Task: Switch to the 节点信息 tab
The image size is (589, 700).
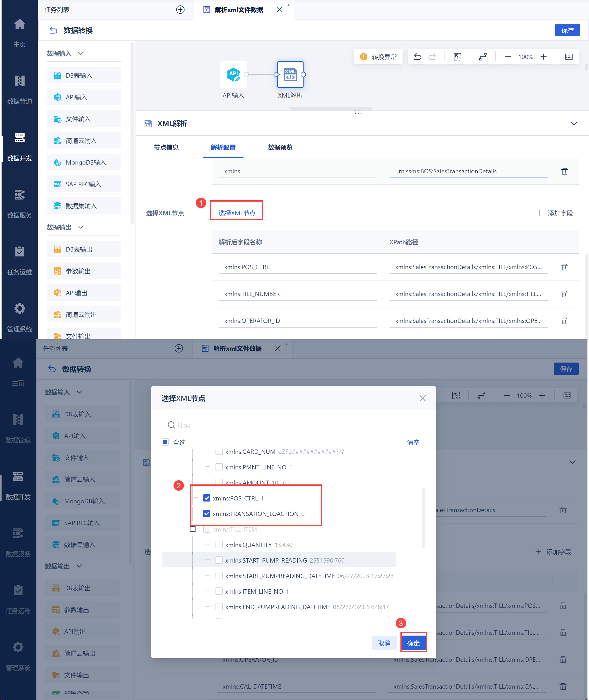Action: [x=166, y=148]
